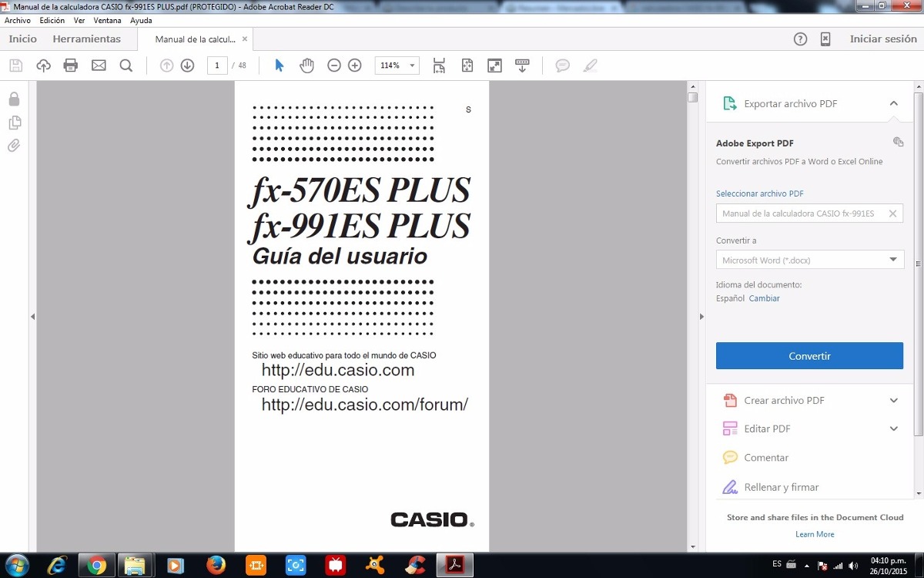Close the Manual de la calcul... tab
Viewport: 924px width, 578px height.
(x=245, y=39)
